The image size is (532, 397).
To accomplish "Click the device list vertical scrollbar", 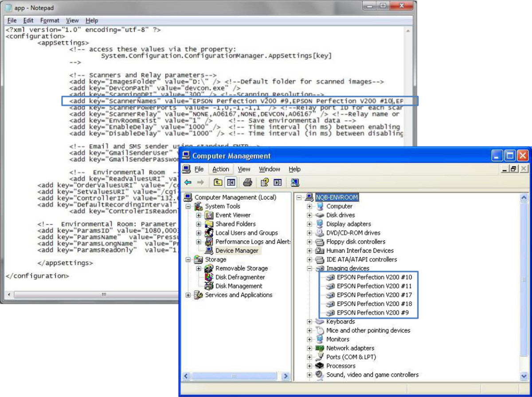I will point(524,279).
